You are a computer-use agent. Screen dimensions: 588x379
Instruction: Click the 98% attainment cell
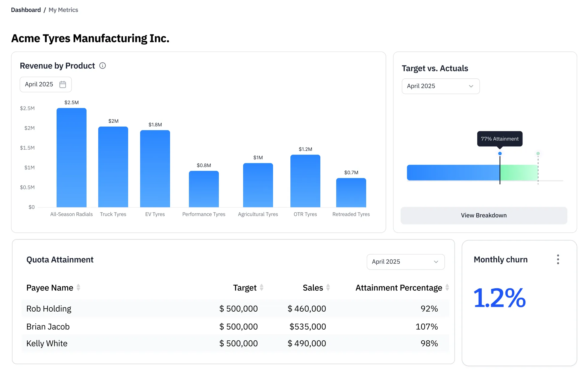tap(429, 343)
